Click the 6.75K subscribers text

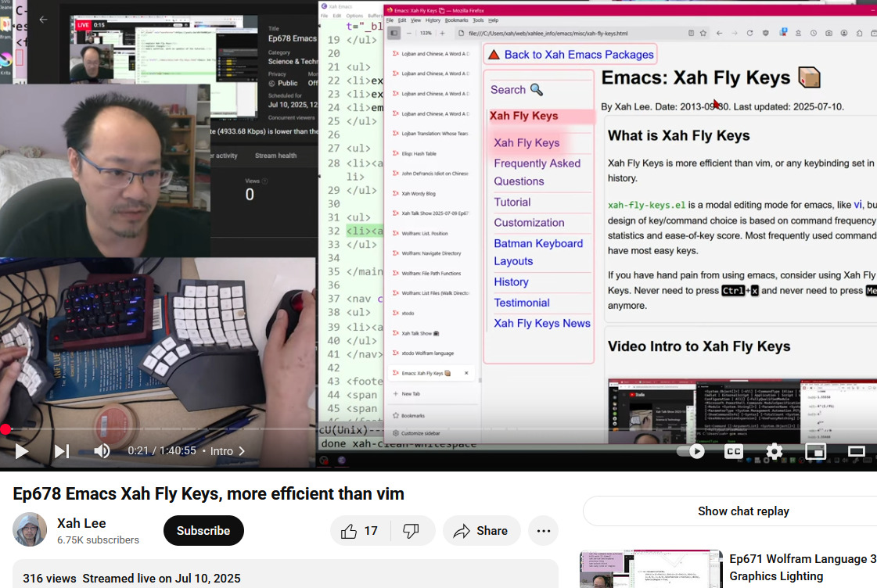(x=98, y=540)
